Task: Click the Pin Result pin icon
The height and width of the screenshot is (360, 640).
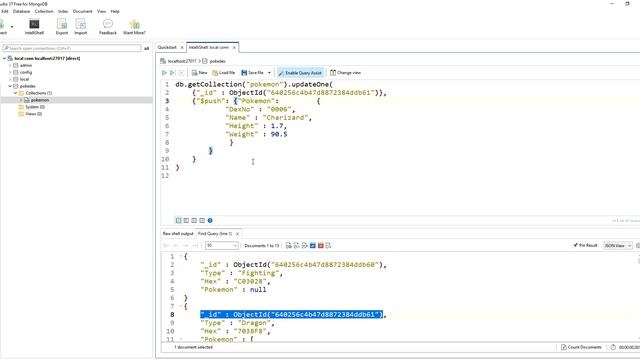Action: (576, 245)
